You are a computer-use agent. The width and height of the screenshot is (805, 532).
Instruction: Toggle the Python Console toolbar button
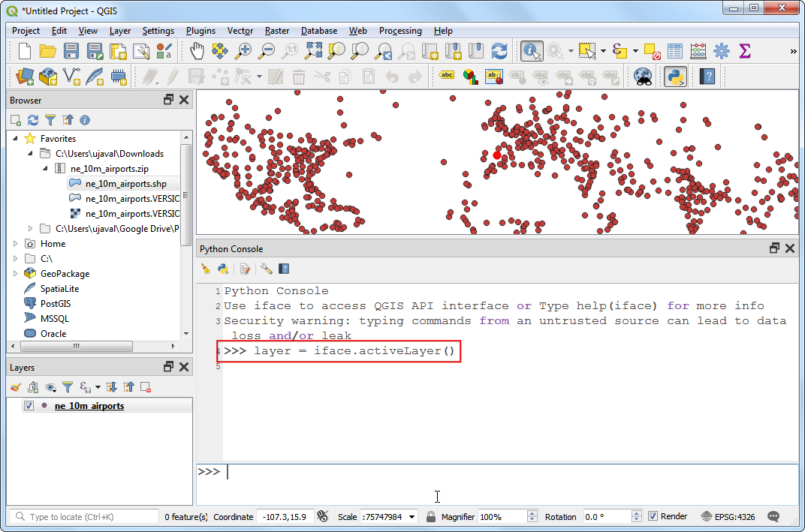pyautogui.click(x=675, y=77)
